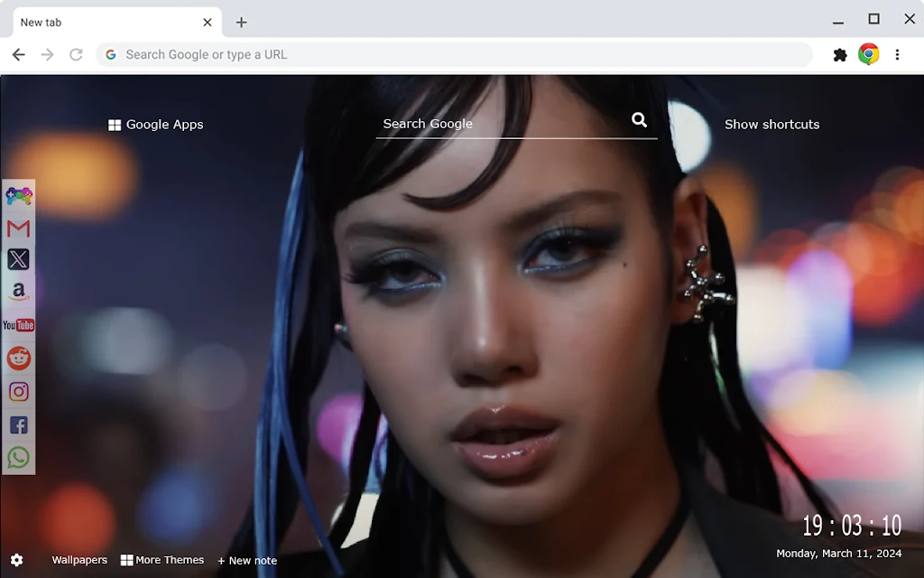Image resolution: width=924 pixels, height=578 pixels.
Task: Go back with the back arrow
Action: (19, 55)
